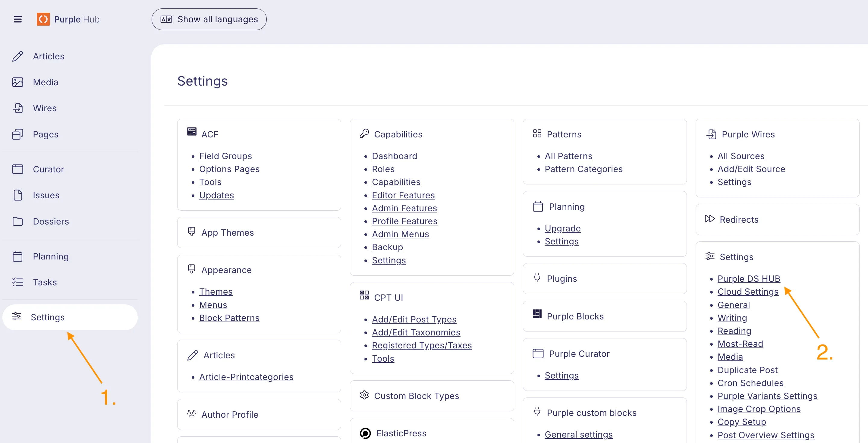
Task: Click the CPT UI icon
Action: 364,295
